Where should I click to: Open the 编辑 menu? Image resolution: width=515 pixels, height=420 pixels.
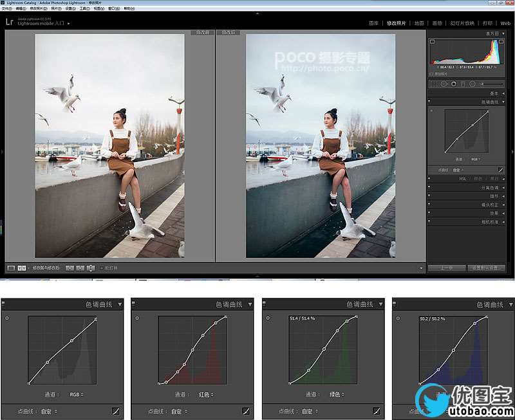(21, 8)
